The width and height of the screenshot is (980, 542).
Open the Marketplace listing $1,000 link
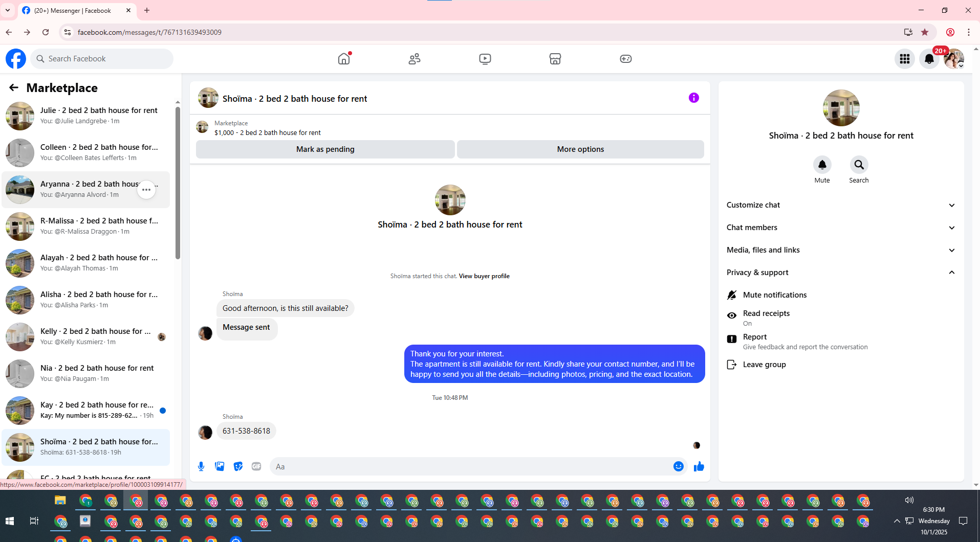click(268, 133)
